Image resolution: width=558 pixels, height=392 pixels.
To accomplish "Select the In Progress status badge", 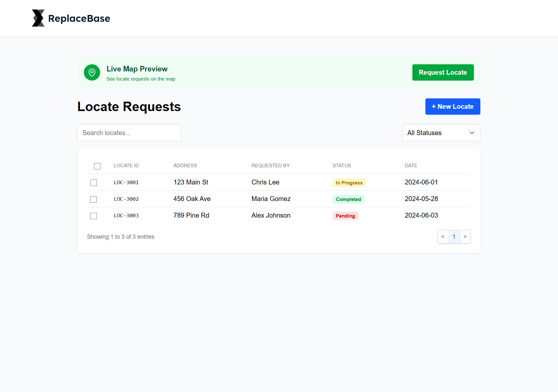I will pyautogui.click(x=349, y=183).
